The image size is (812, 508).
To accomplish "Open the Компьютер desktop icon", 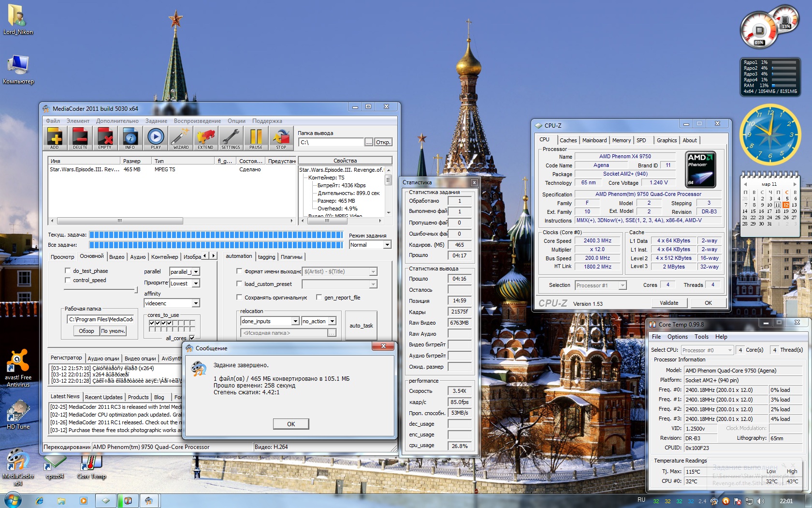I will pos(18,70).
